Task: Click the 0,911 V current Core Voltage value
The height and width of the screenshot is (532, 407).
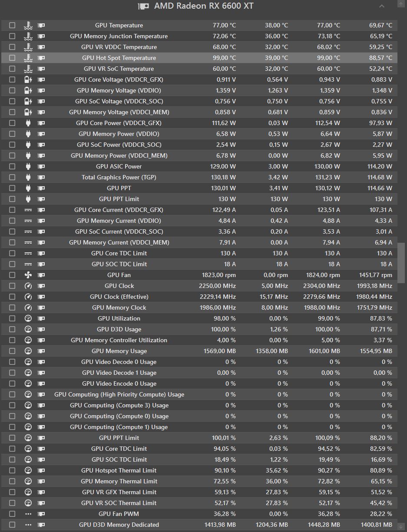Action: pyautogui.click(x=226, y=79)
